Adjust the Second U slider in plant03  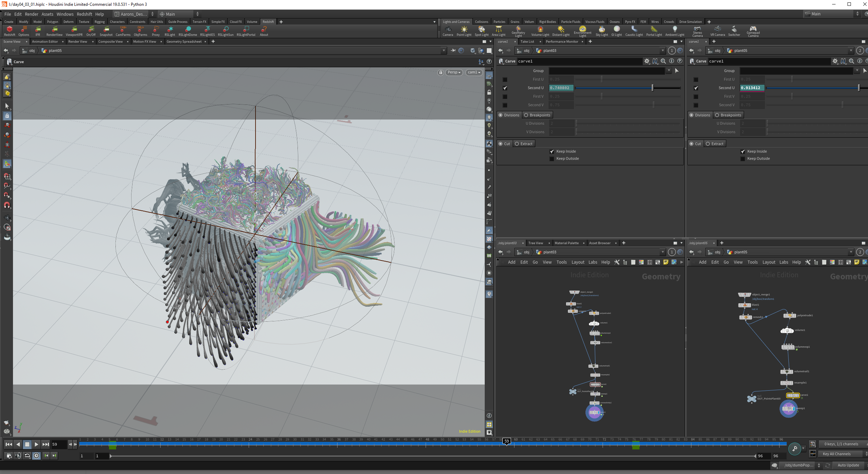628,88
